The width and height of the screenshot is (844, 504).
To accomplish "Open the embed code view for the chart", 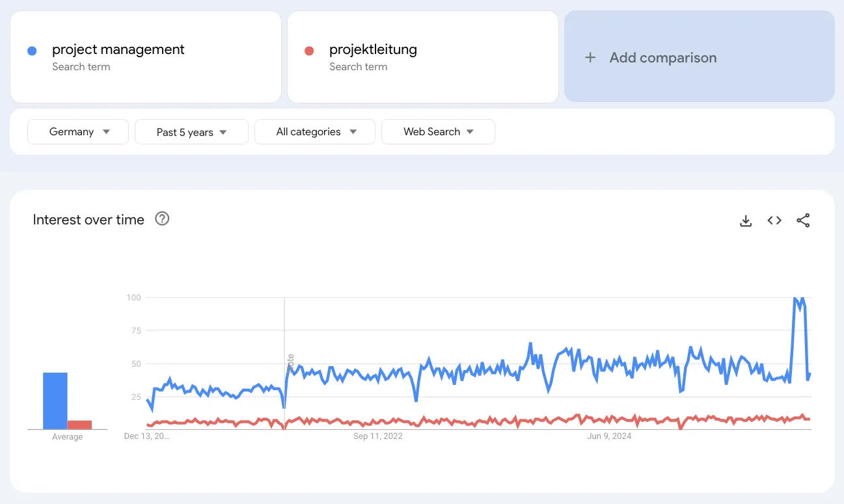I will [774, 220].
